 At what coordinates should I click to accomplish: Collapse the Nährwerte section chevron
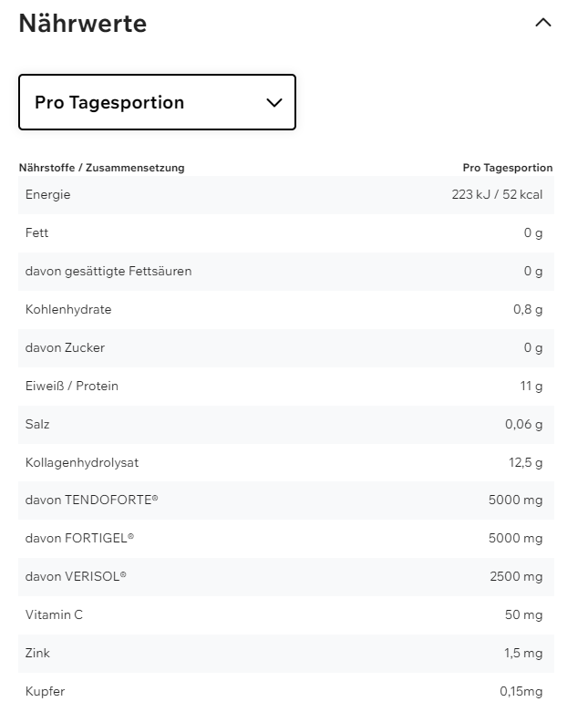point(542,23)
